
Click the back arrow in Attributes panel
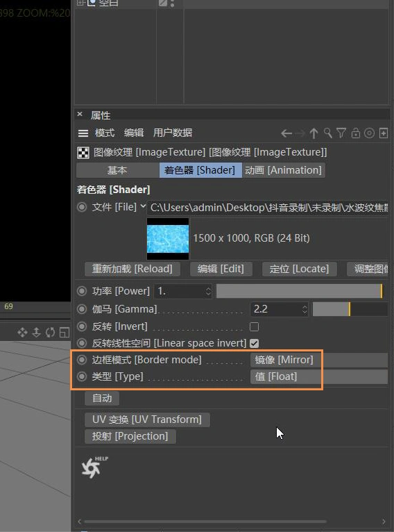[x=286, y=133]
